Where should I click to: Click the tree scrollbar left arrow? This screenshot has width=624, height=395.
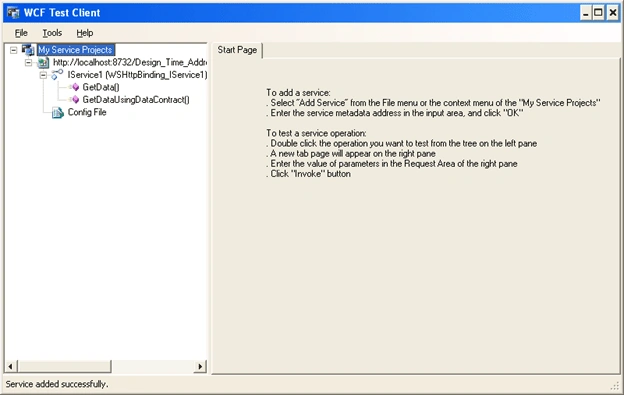pos(11,366)
